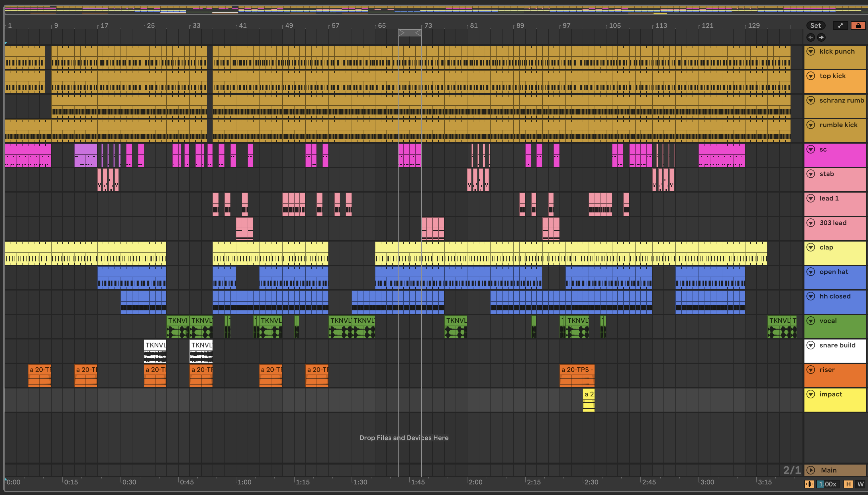Unfold the Main track arrow

click(811, 470)
